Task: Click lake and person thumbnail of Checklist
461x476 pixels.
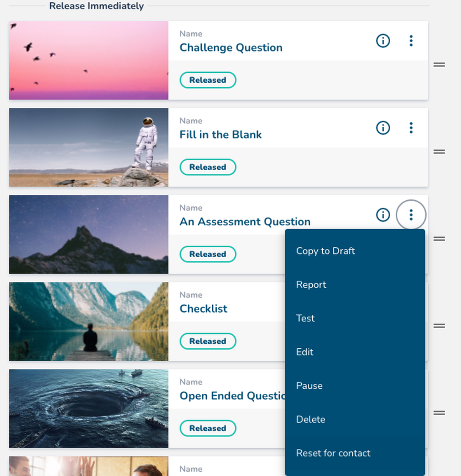Action: pyautogui.click(x=89, y=321)
